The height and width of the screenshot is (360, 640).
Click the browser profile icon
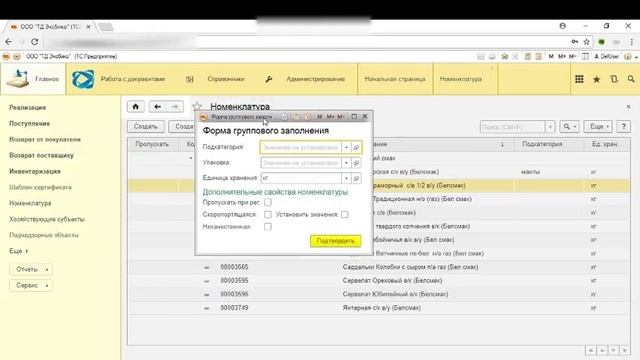(562, 26)
